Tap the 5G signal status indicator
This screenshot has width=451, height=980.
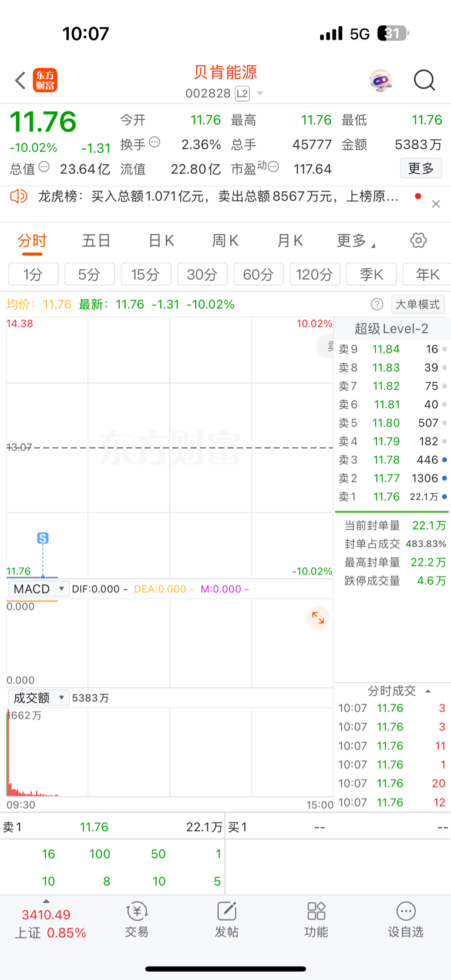tap(360, 34)
